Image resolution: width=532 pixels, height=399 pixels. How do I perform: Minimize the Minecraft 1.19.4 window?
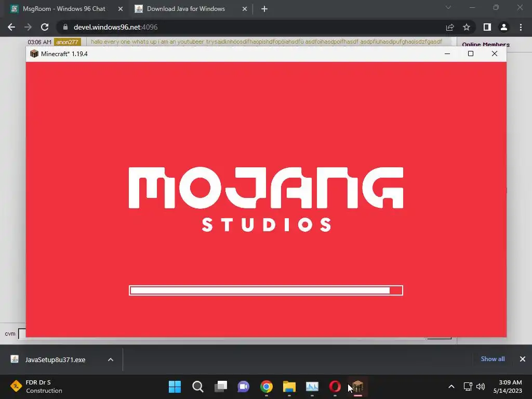(447, 54)
